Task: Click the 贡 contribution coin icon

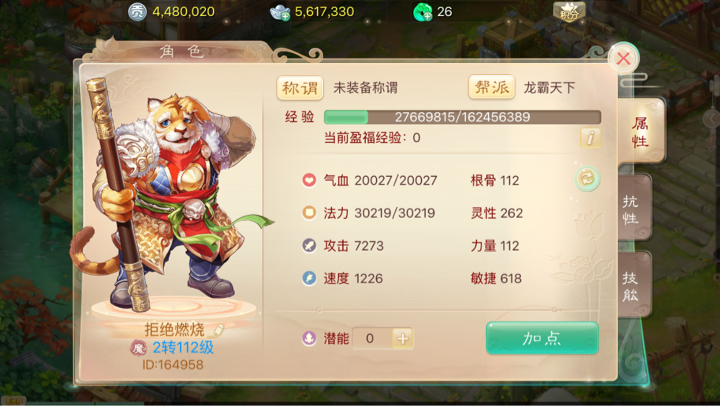Action: pyautogui.click(x=137, y=12)
